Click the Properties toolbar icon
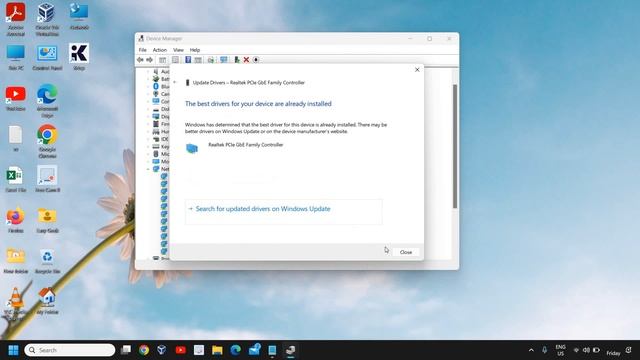Viewport: 640px width, 360px height. tap(175, 60)
